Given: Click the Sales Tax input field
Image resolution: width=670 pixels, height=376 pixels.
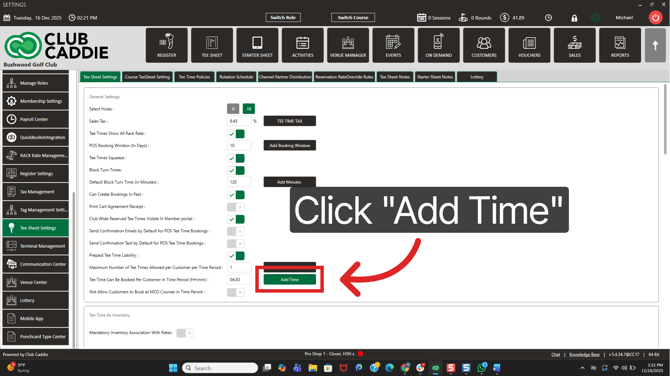Looking at the screenshot, I should [x=239, y=121].
